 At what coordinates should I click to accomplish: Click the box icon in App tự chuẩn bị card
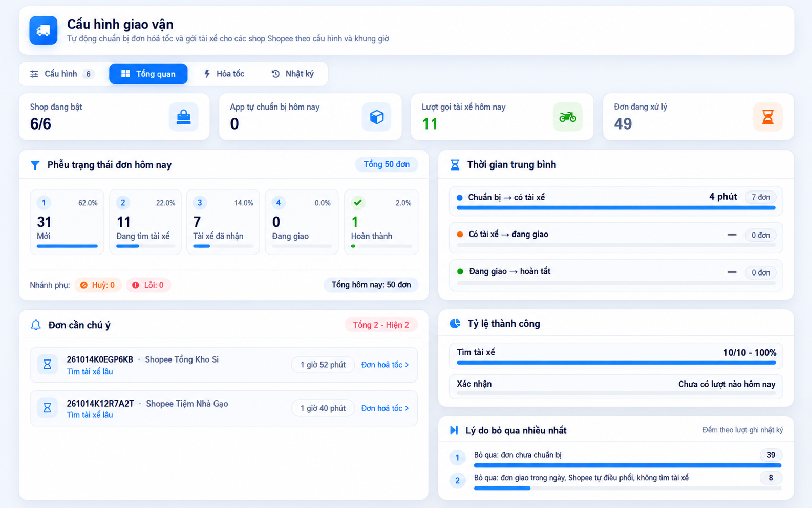[x=376, y=117]
